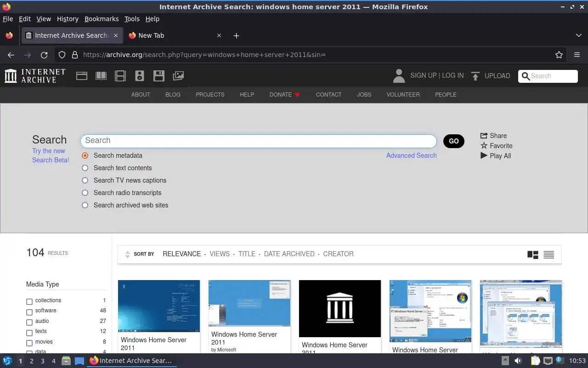Focus the main Search input field
Screen dimensions: 588x368
click(x=258, y=141)
